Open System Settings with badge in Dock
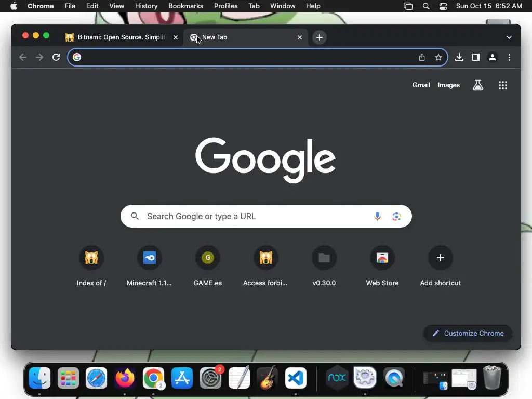This screenshot has width=532, height=399. [x=210, y=378]
